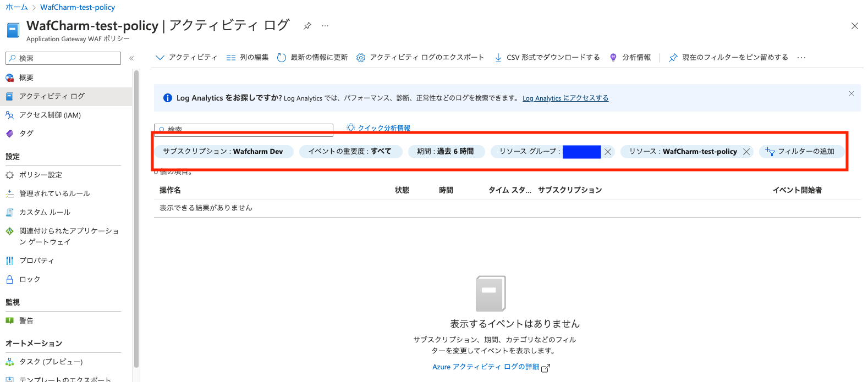Open 関連付けられたアプリケーション ゲートウェイ page
The image size is (868, 382).
pos(66,236)
